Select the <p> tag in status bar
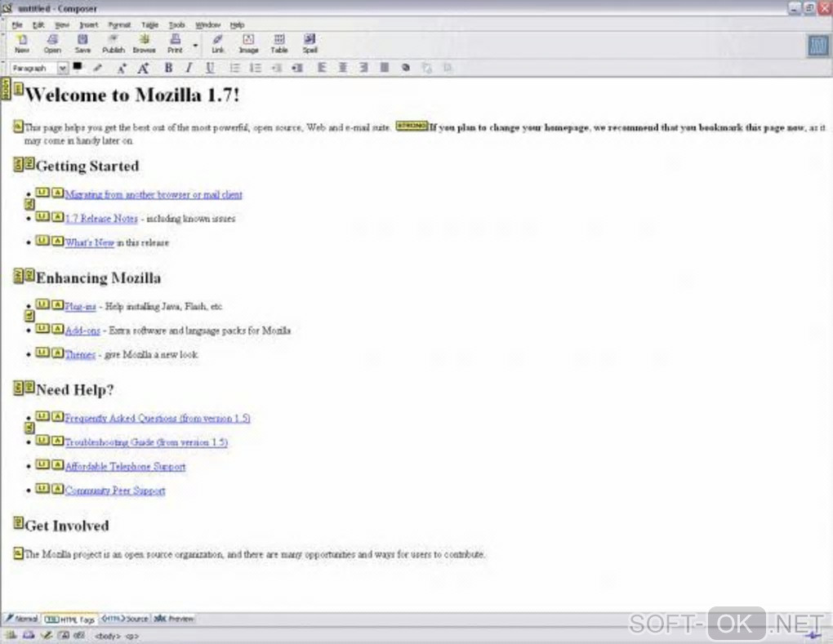The image size is (833, 644). click(x=132, y=636)
